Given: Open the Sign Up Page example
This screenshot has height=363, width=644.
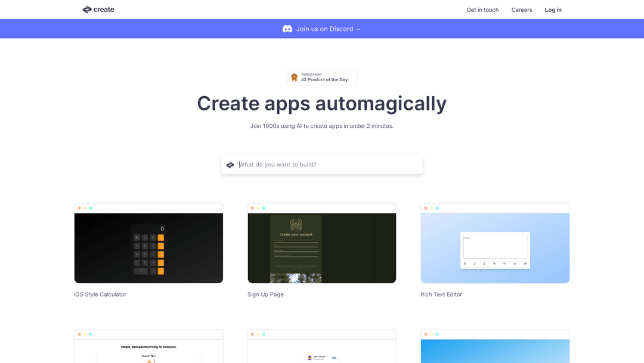Looking at the screenshot, I should pyautogui.click(x=322, y=244).
